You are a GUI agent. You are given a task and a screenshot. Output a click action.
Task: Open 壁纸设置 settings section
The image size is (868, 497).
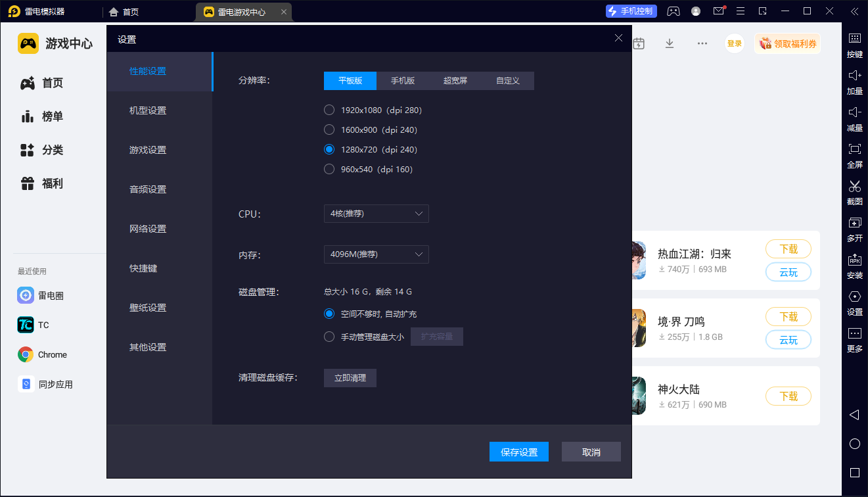[x=160, y=308]
